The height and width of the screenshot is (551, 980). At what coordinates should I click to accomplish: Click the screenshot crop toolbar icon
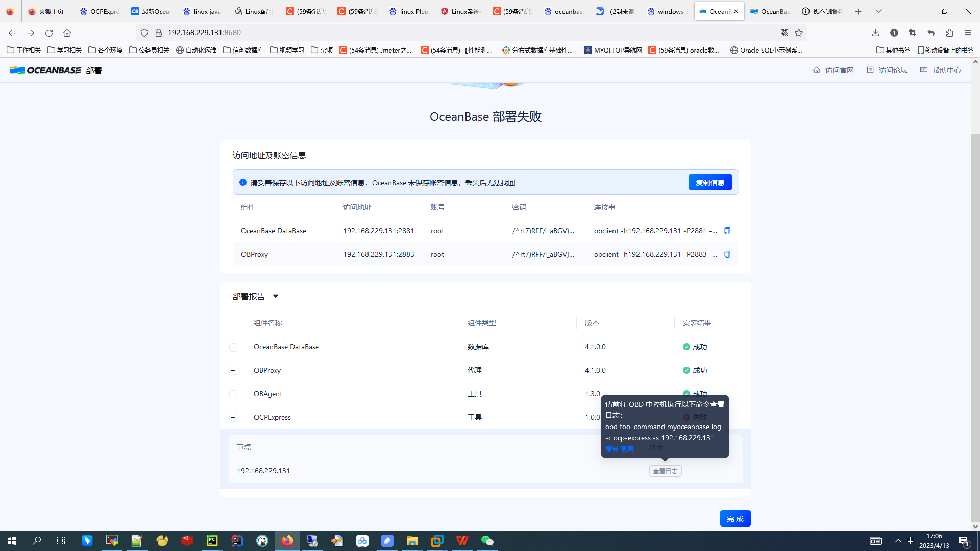[x=913, y=33]
